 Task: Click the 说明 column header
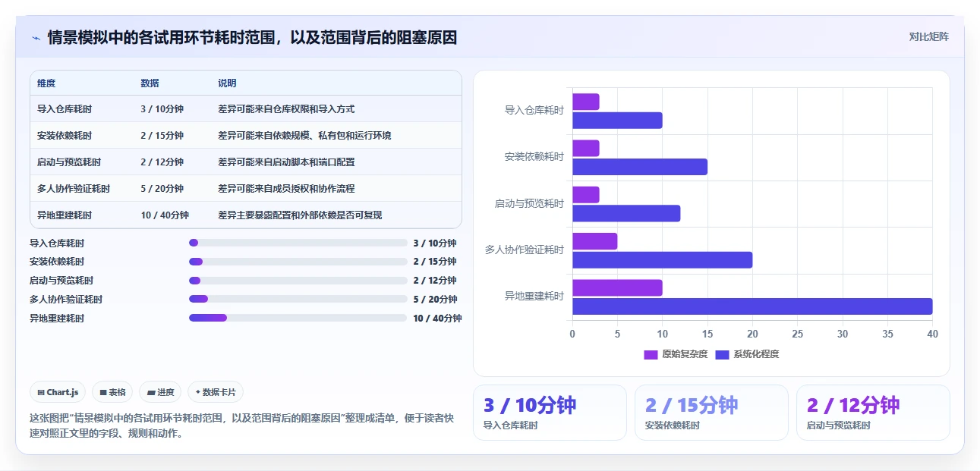(227, 83)
